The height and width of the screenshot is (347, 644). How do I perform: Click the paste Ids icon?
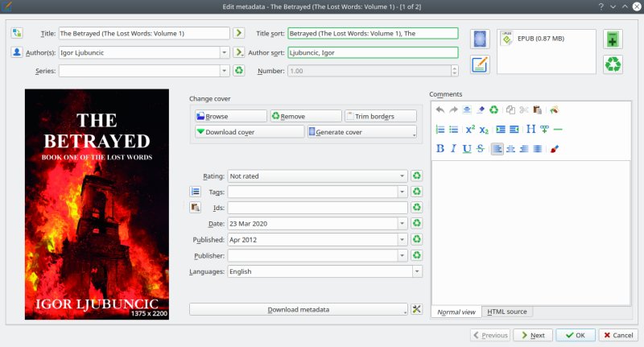tap(196, 208)
